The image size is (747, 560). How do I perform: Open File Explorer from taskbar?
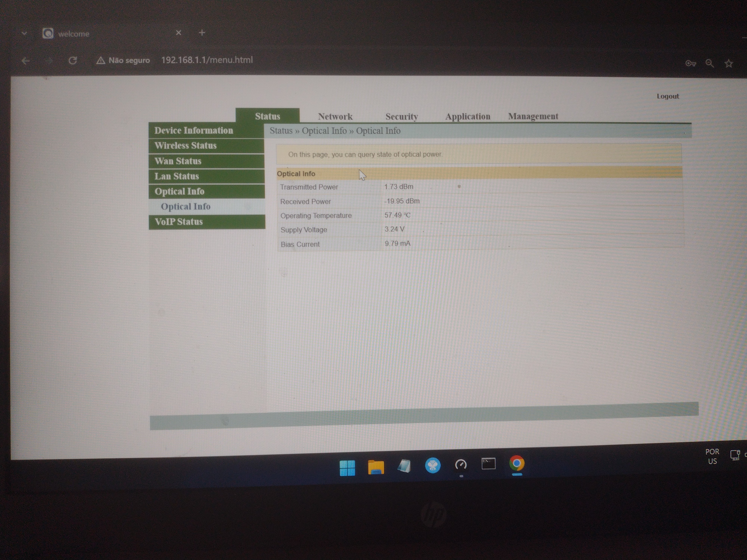click(376, 467)
